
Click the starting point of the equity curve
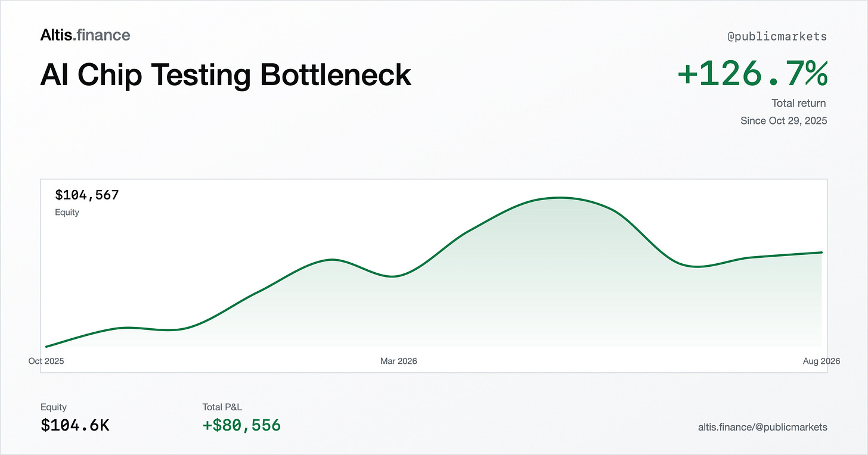pos(46,346)
